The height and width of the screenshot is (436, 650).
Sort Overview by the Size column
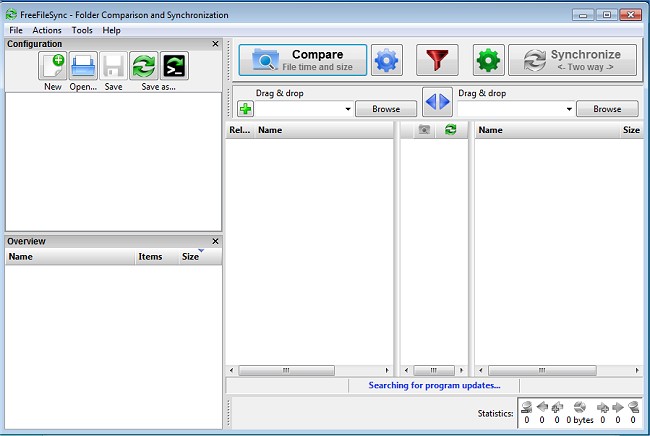[199, 257]
